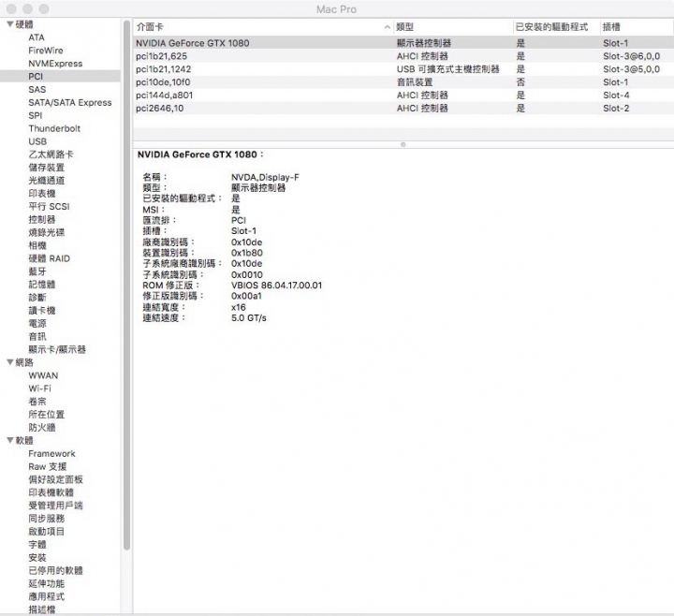The height and width of the screenshot is (616, 674).
Task: Click the 5.0 GT/s link speed value
Action: coord(249,318)
